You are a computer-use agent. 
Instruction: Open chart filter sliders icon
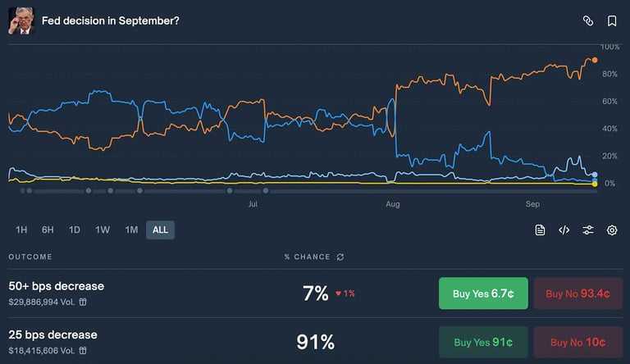(x=588, y=230)
